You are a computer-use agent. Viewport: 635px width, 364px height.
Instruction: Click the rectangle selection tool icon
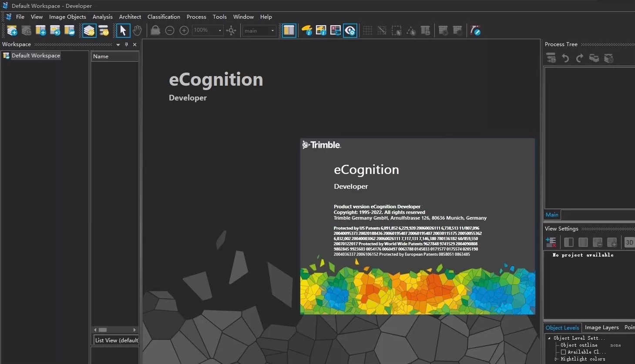[x=396, y=30]
